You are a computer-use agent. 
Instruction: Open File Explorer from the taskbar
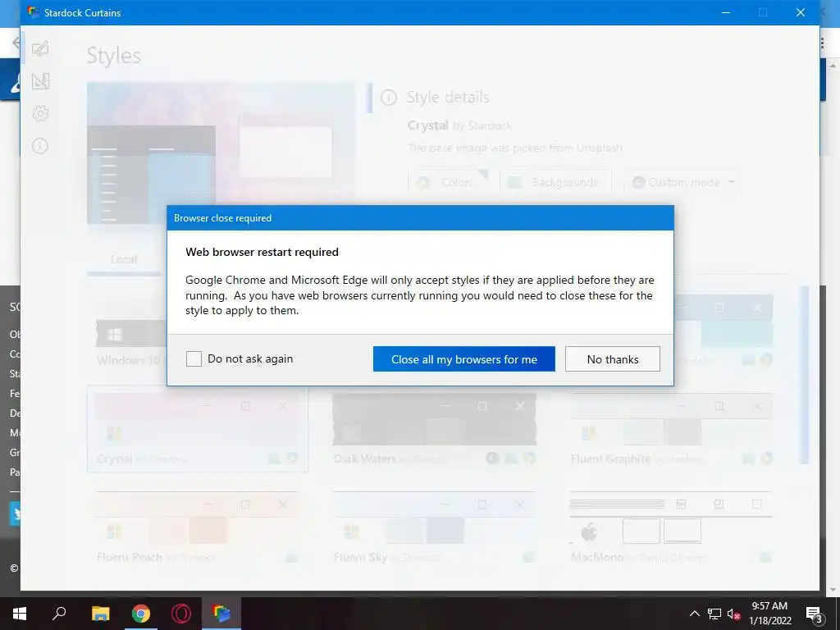pyautogui.click(x=100, y=614)
